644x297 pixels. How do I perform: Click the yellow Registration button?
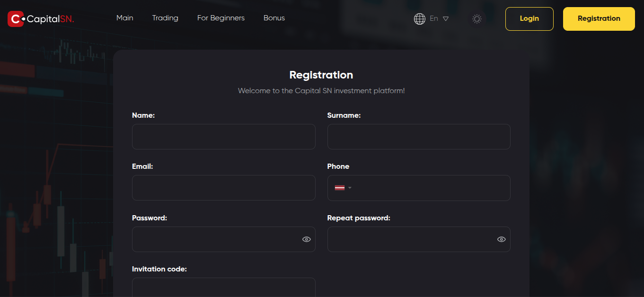click(x=599, y=19)
